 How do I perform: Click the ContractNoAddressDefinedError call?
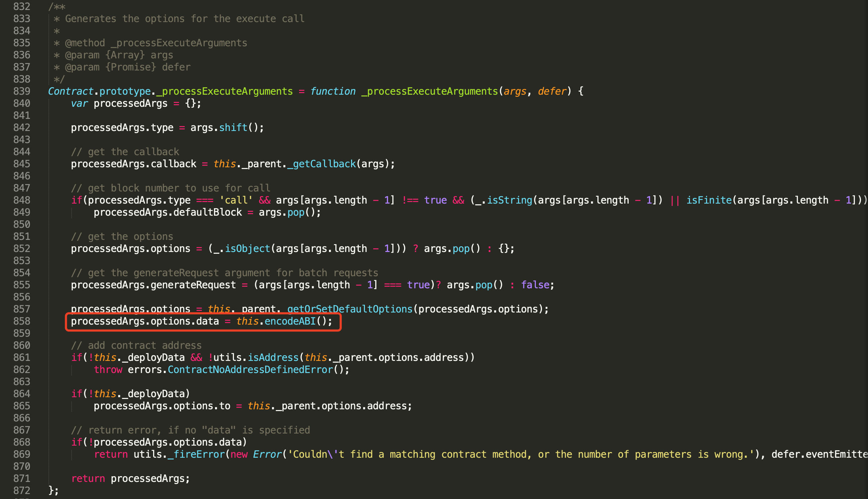[x=250, y=369]
